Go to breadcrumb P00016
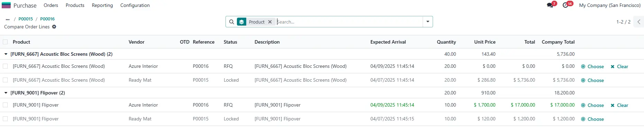644x127 pixels. pos(47,19)
